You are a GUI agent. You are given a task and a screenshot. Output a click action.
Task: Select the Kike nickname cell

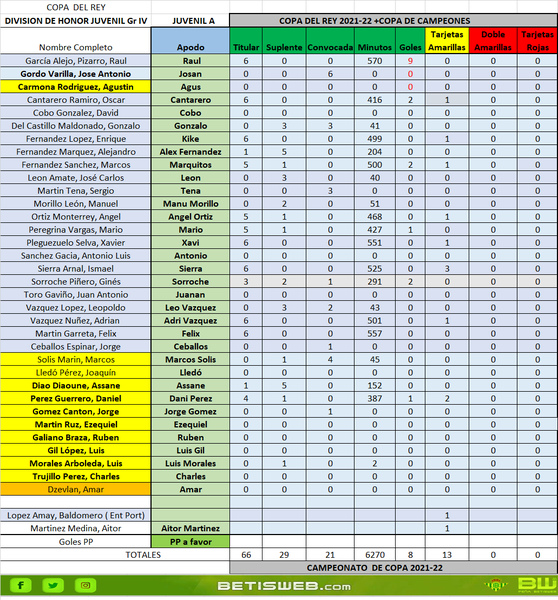[x=190, y=139]
